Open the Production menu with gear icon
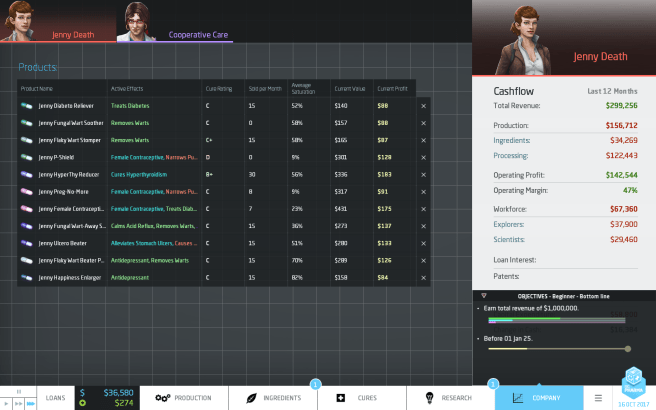Image resolution: width=656 pixels, height=410 pixels. point(184,398)
